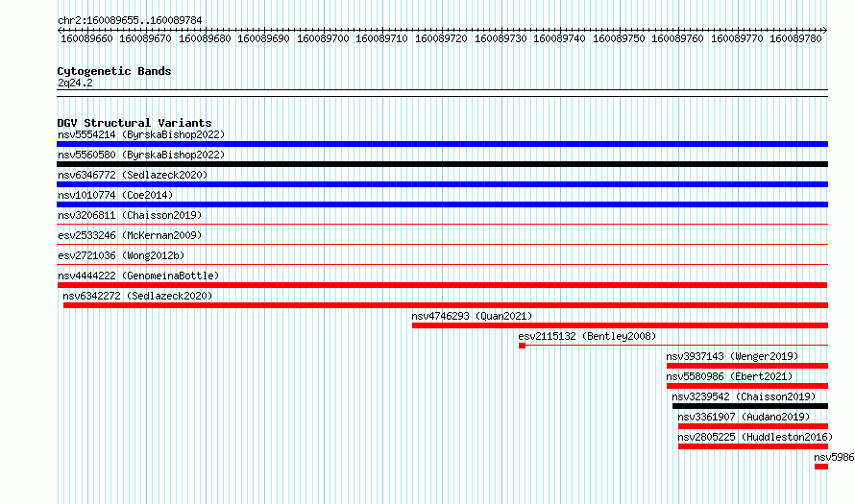Viewport: 855px width, 504px height.
Task: Click the red bar for nsv4746293
Action: (x=620, y=325)
